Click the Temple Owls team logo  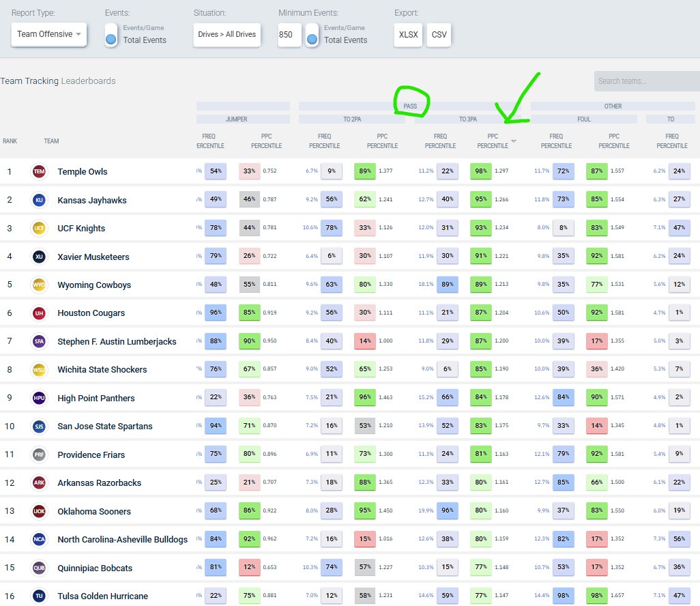click(40, 171)
